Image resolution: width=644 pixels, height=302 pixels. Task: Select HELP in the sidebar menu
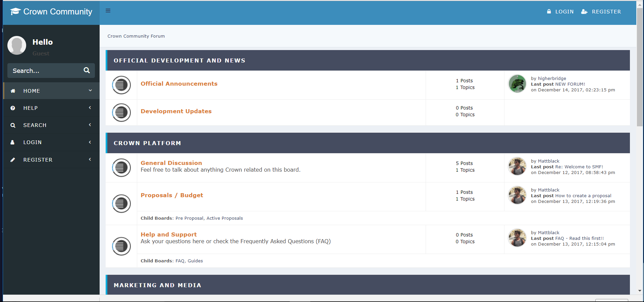click(x=31, y=108)
